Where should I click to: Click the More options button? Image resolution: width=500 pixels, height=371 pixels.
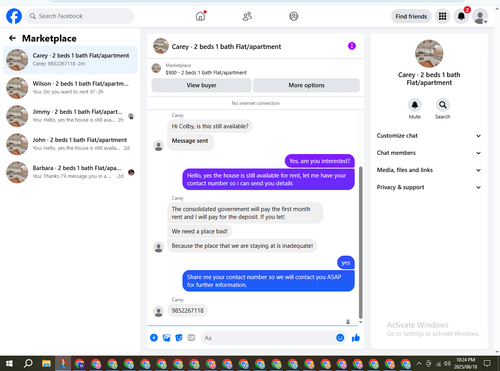(306, 85)
